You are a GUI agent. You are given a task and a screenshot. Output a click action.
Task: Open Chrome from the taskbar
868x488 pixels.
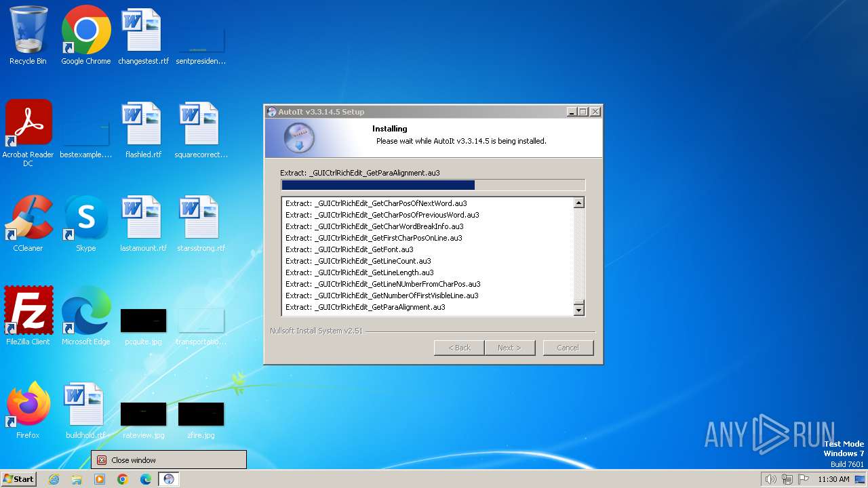pyautogui.click(x=123, y=479)
